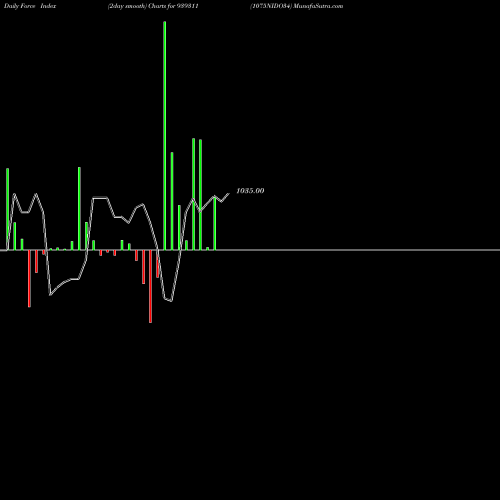
Task: Click the '(2day smooth) Charts for 939311' text
Action: coord(153,6)
